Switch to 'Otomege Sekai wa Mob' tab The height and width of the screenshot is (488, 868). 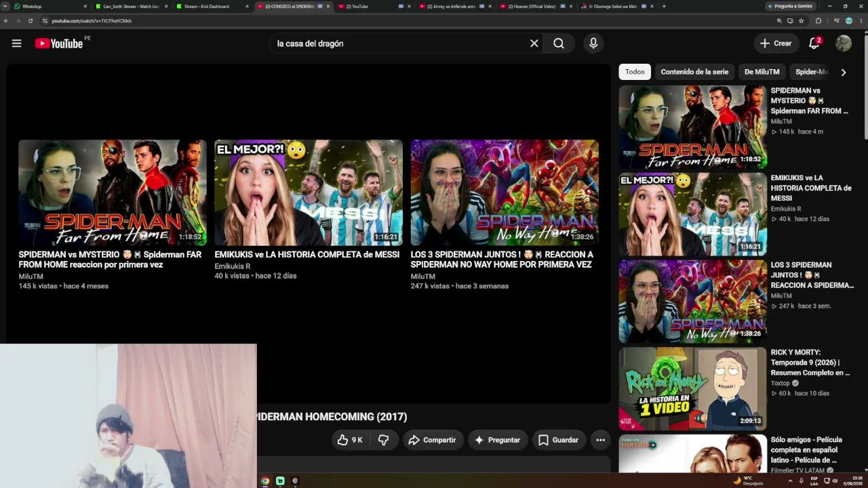(x=616, y=6)
